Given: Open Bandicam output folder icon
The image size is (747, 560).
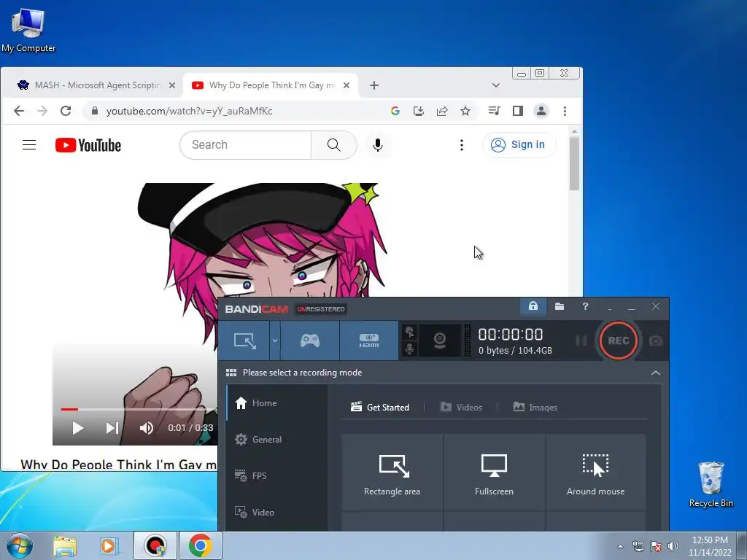Looking at the screenshot, I should (560, 306).
